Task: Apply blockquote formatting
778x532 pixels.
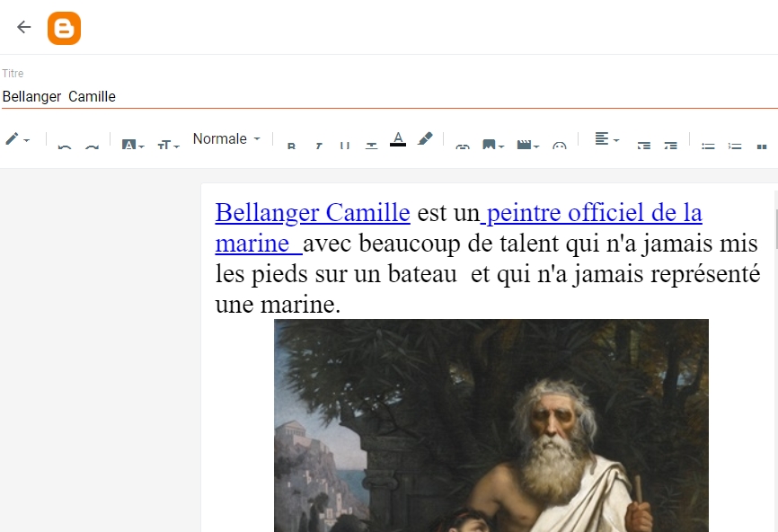Action: [762, 146]
